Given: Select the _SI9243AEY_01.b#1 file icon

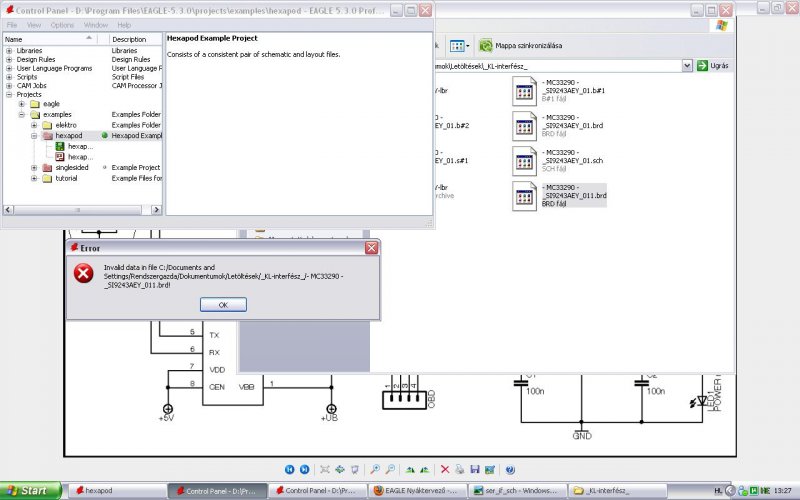Looking at the screenshot, I should [524, 91].
